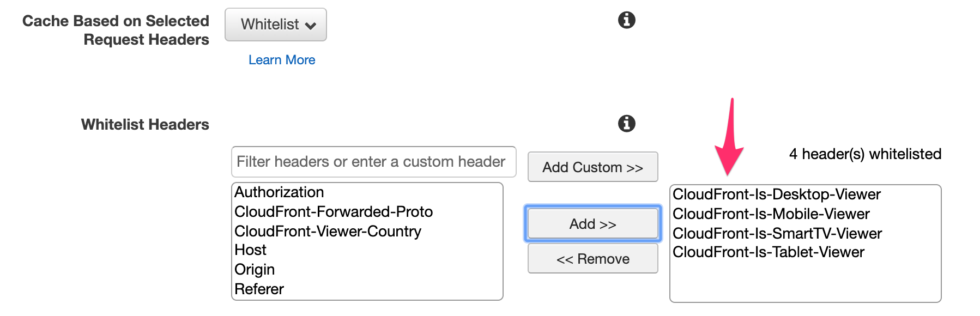This screenshot has width=980, height=316.
Task: Click the info icon next to Whitelist Headers
Action: (626, 123)
